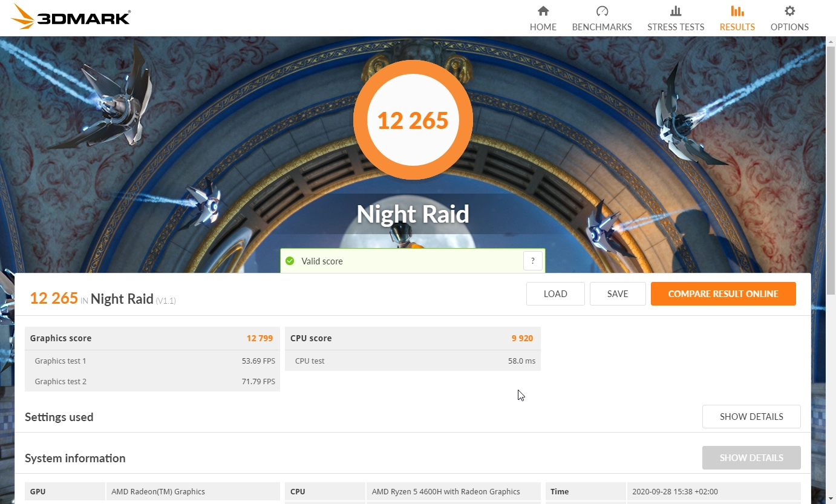836x504 pixels.
Task: Click the CPU score label
Action: pos(311,338)
